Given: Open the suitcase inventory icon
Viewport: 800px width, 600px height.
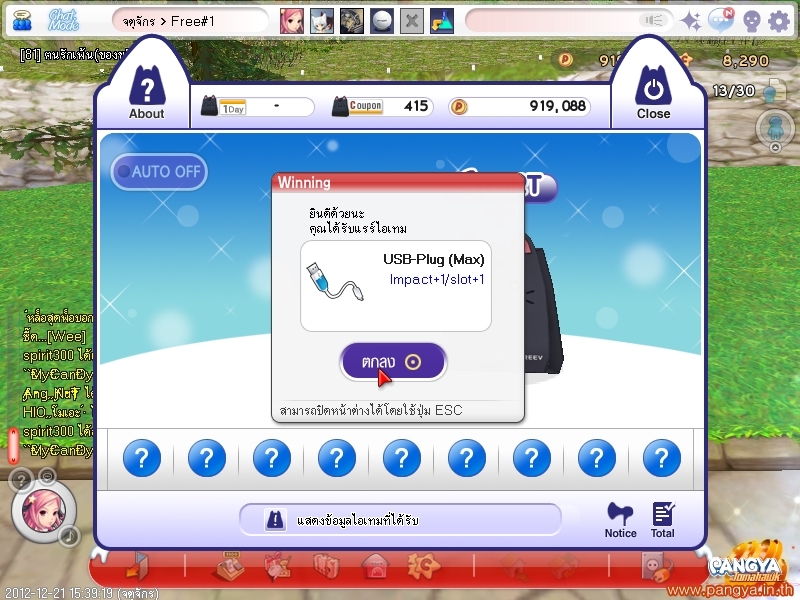Looking at the screenshot, I should pos(326,566).
